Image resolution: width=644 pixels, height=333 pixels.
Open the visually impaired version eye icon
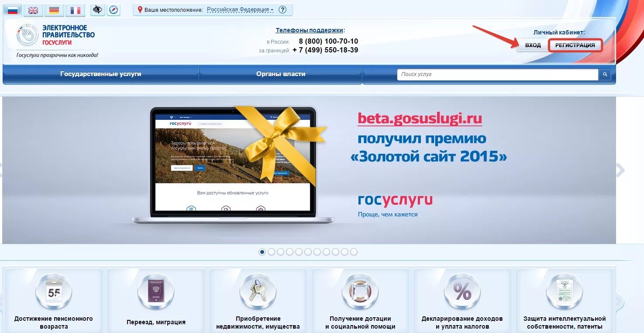pyautogui.click(x=98, y=10)
